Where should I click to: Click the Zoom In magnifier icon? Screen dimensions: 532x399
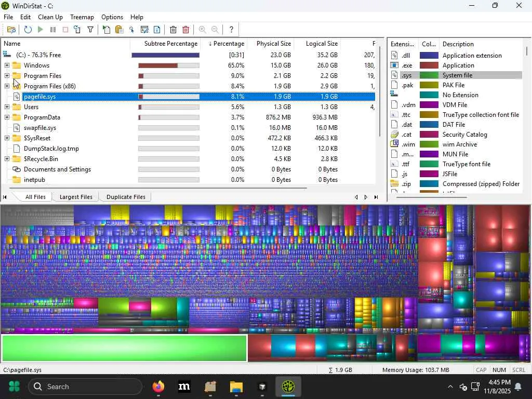202,30
